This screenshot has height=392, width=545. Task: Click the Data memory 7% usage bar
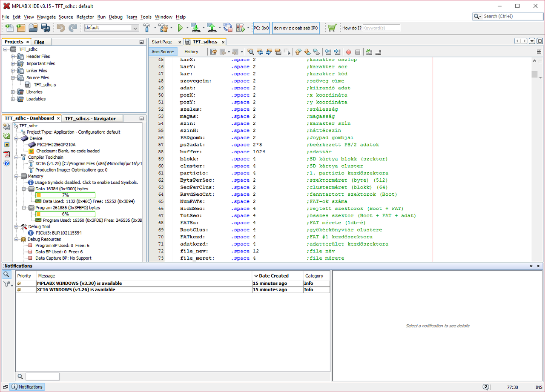click(x=65, y=195)
